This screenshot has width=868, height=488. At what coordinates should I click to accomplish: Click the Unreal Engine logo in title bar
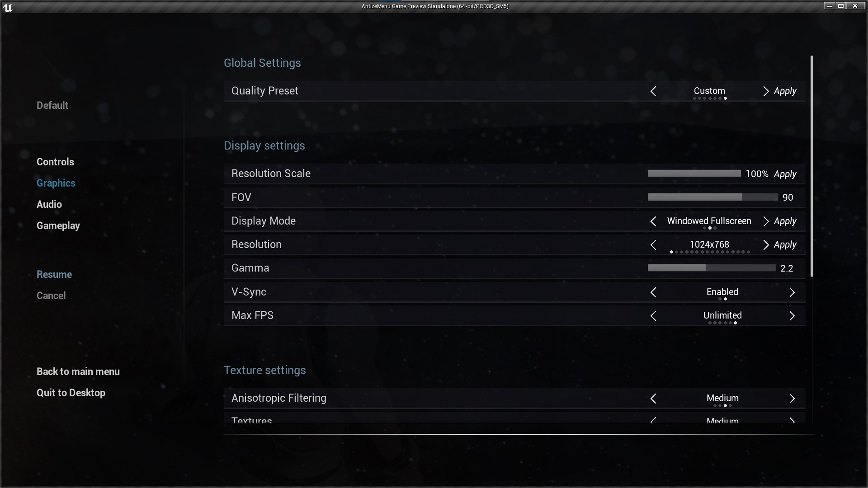[x=8, y=7]
